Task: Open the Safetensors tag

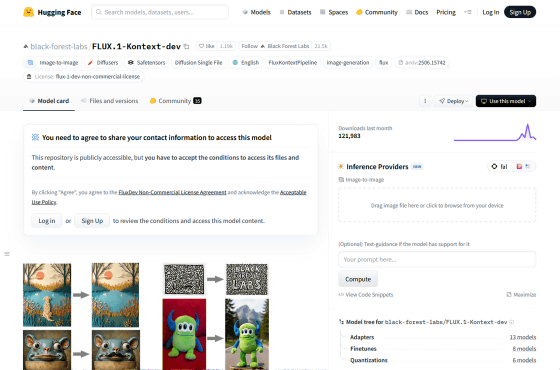Action: coord(146,62)
